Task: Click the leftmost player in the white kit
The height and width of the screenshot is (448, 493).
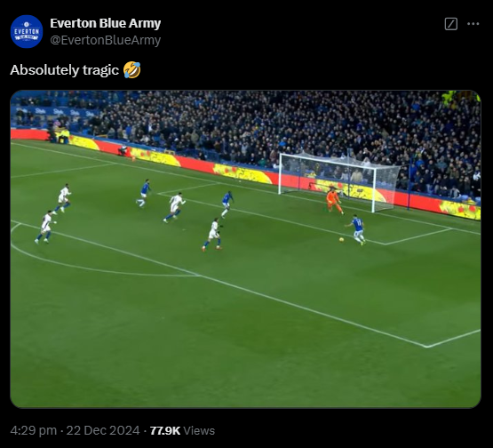Action: pos(45,228)
